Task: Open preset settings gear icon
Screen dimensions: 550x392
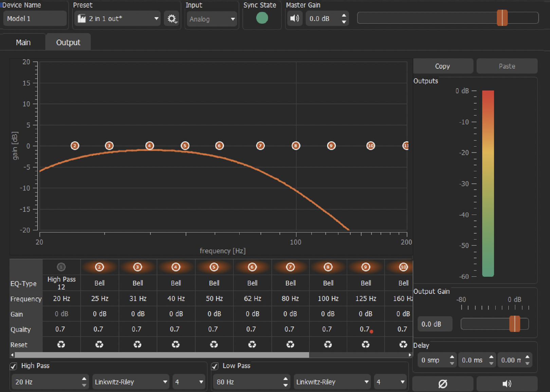Action: coord(172,19)
